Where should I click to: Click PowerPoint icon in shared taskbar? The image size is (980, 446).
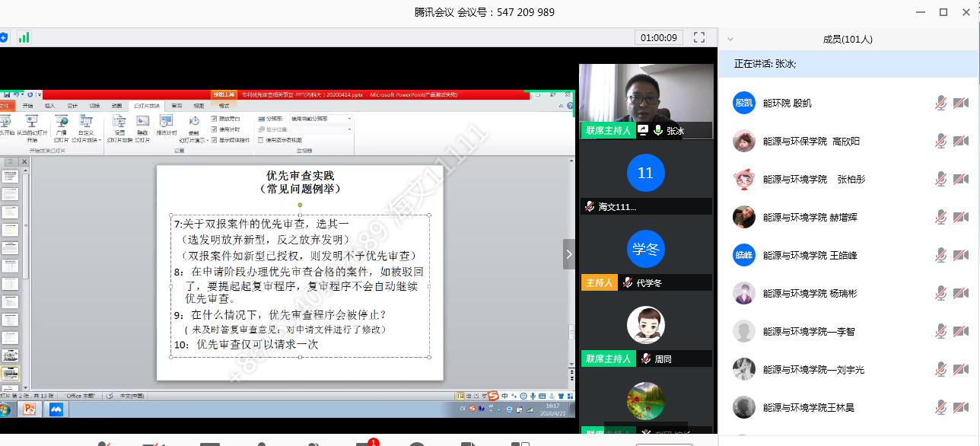point(30,409)
